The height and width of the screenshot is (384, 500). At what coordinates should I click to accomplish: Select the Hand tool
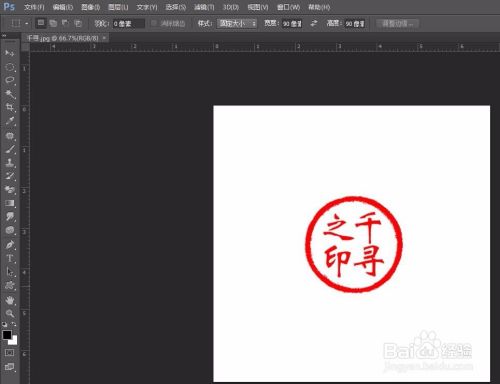tap(10, 300)
